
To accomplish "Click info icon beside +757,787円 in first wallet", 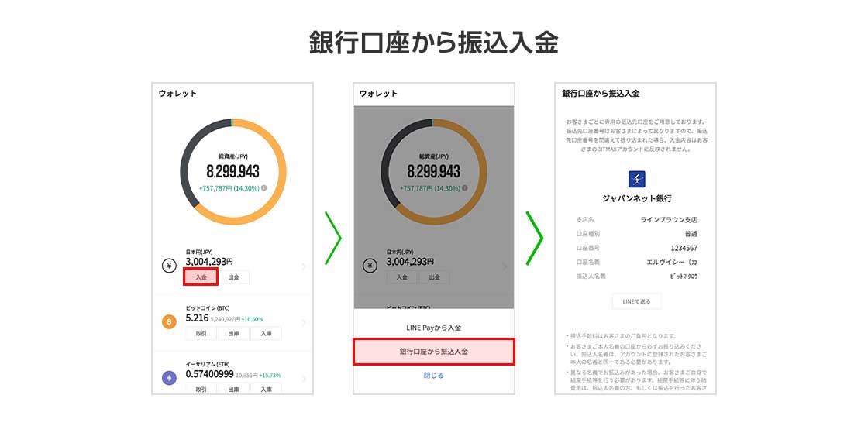I will pyautogui.click(x=263, y=188).
